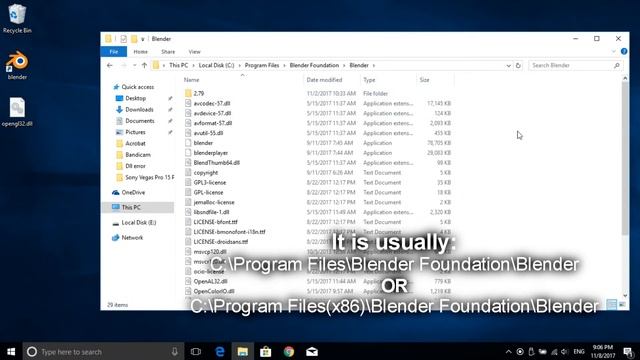Click the search magnifier in Explorer

(x=617, y=65)
